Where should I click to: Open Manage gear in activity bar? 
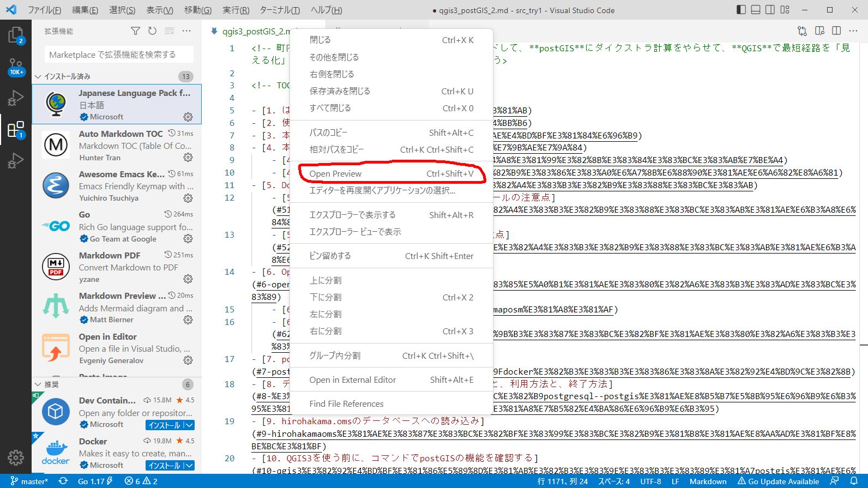15,457
